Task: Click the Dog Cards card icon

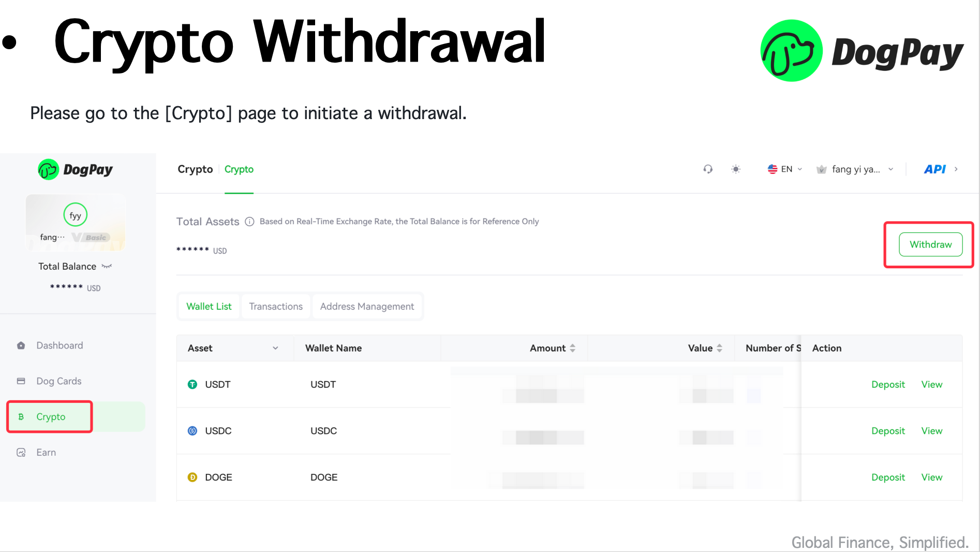Action: tap(21, 381)
